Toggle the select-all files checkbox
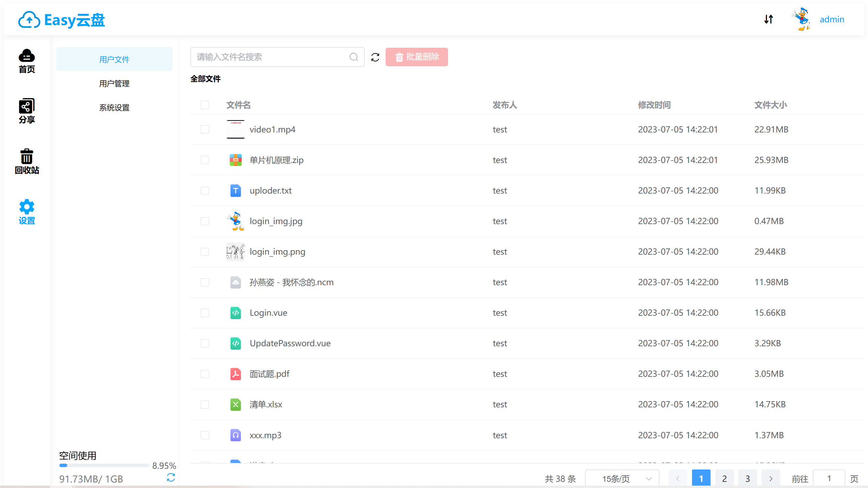 (204, 105)
